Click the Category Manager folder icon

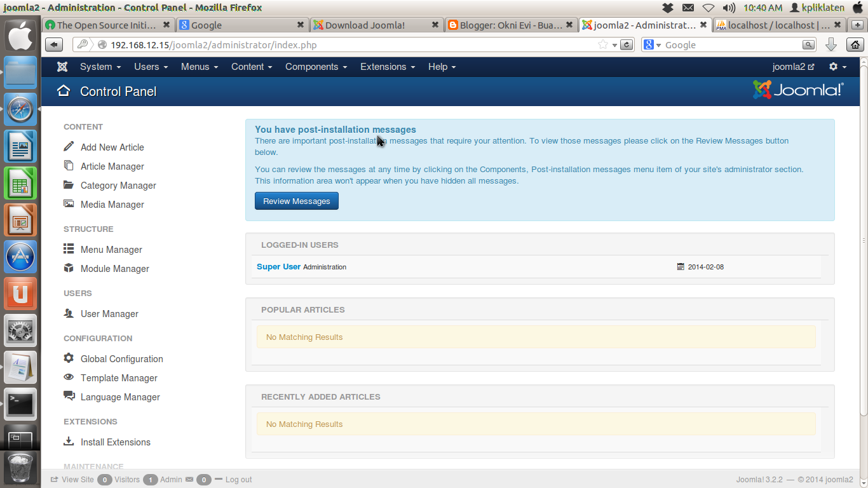tap(69, 185)
